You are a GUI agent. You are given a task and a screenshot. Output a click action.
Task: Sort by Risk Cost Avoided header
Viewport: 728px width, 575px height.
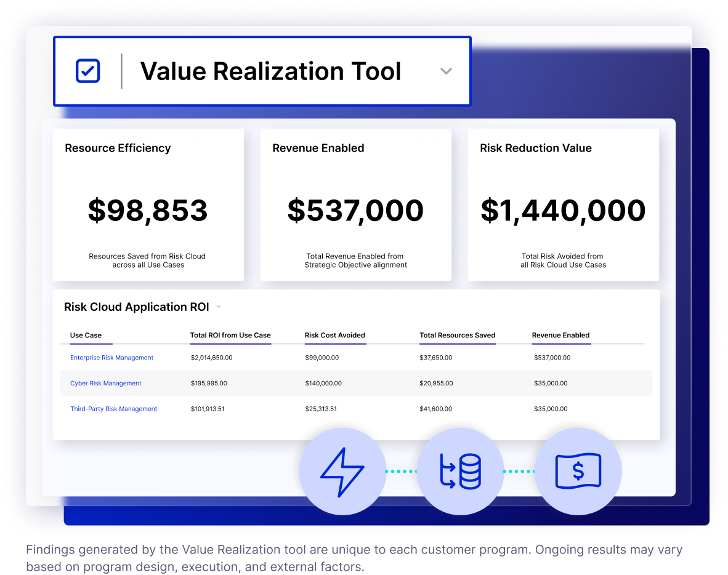tap(335, 335)
